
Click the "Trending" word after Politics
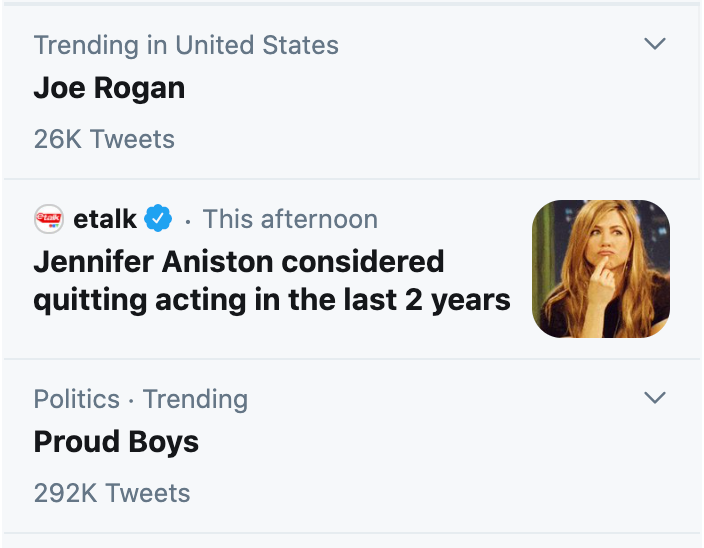point(195,399)
